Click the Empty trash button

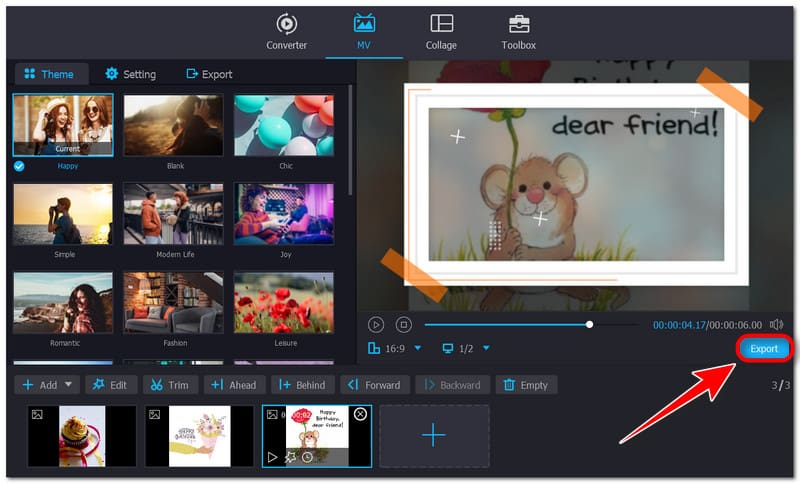(x=526, y=385)
